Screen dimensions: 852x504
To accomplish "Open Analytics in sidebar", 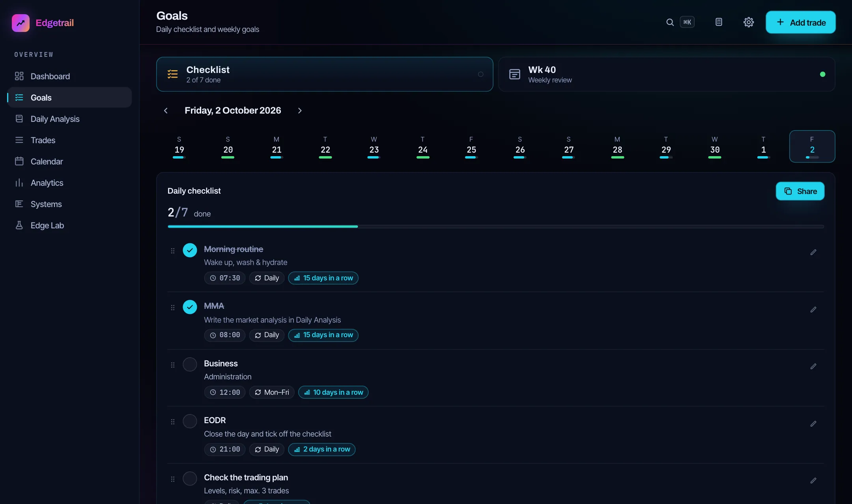I will [69, 183].
